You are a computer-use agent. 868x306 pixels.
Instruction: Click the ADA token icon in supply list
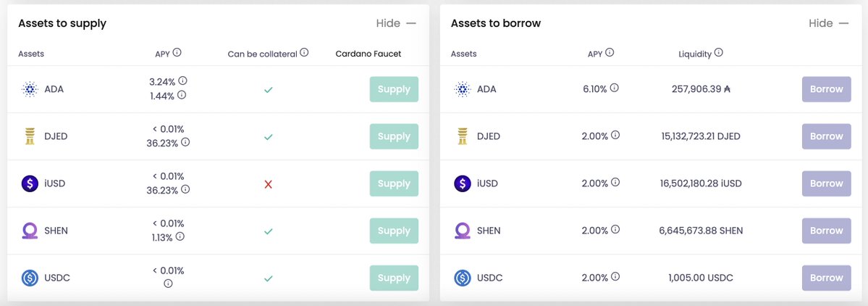(30, 89)
